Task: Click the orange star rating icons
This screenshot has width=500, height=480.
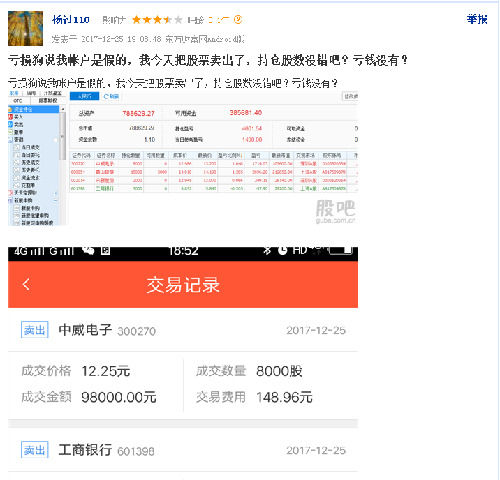Action: coord(157,20)
